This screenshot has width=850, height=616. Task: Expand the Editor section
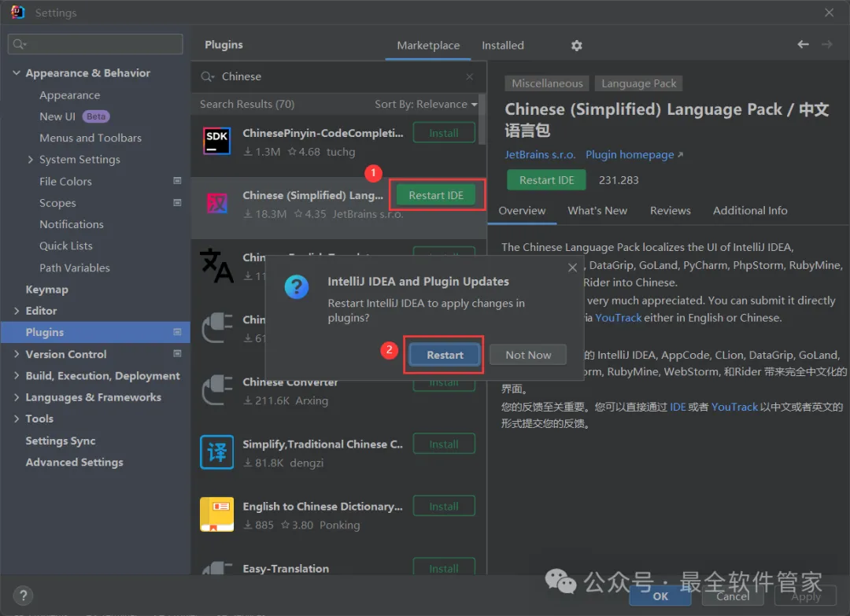17,311
